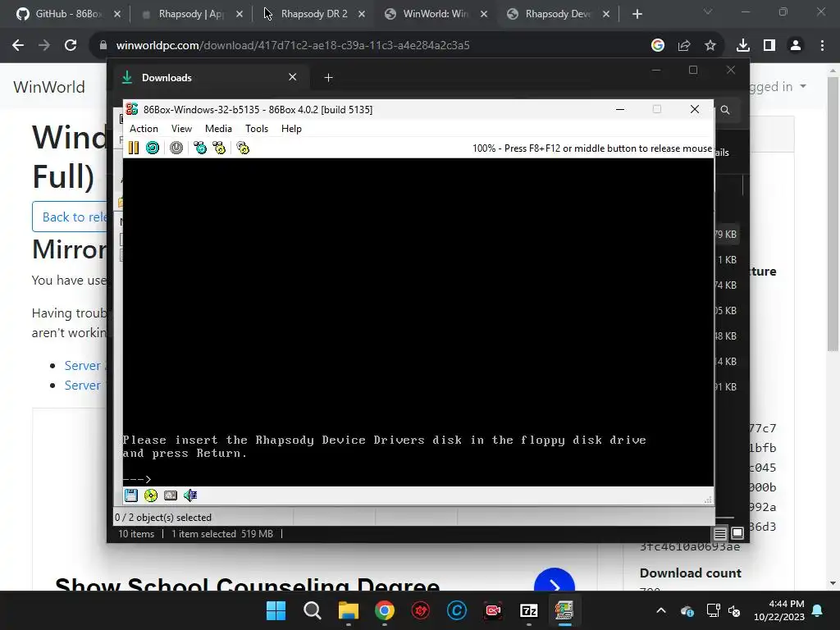Click the CD-ROM status bar icon
This screenshot has height=630, width=840.
[151, 495]
